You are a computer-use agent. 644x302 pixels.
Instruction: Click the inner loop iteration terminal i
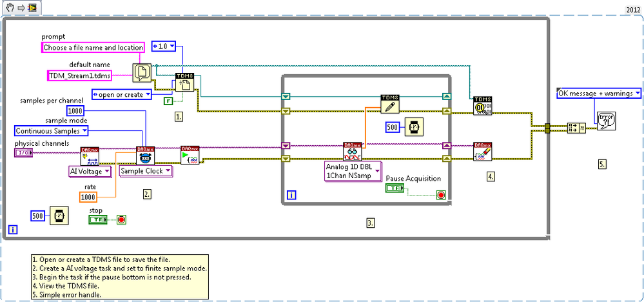click(290, 195)
